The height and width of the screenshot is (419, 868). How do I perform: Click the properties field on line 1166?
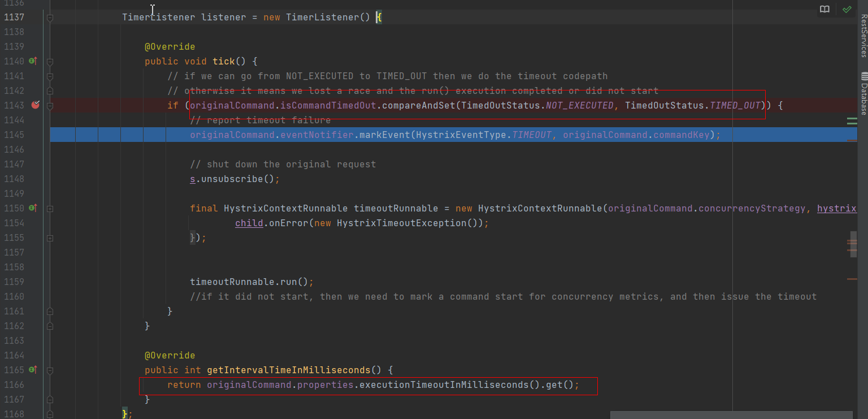tap(325, 385)
